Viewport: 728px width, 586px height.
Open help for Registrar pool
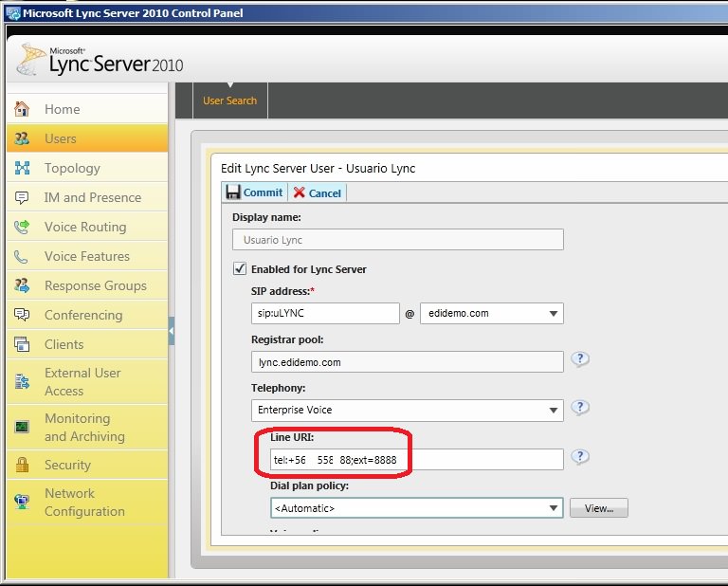pos(580,359)
